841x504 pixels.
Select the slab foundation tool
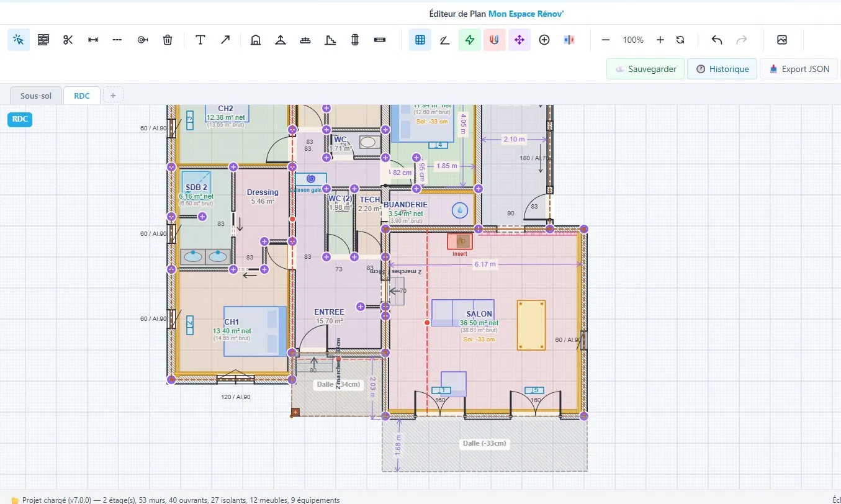[x=305, y=40]
